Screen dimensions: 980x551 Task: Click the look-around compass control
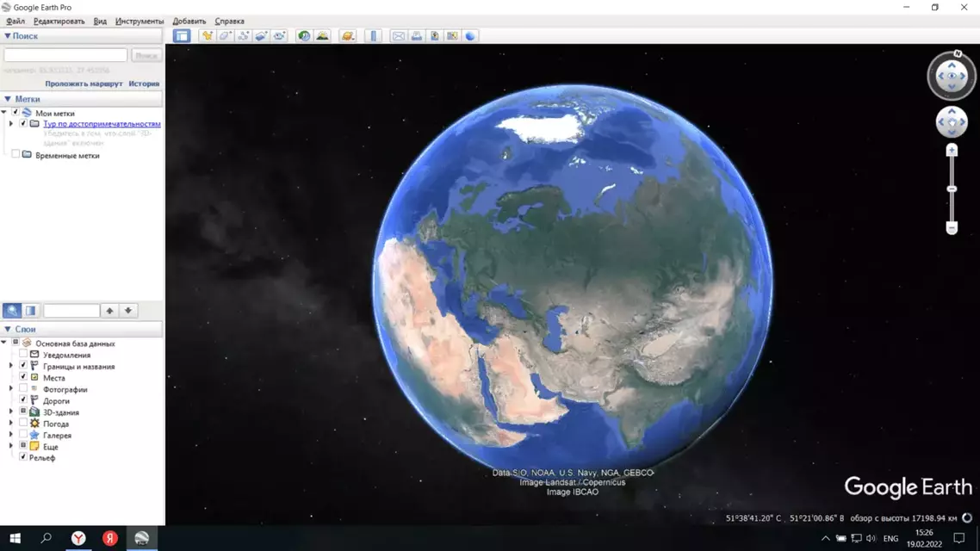coord(952,76)
